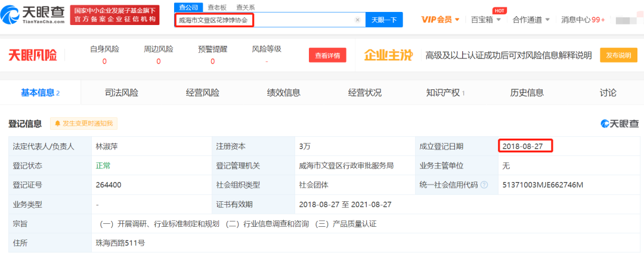Open the 司法风险 tab
The image size is (644, 256).
click(x=122, y=93)
